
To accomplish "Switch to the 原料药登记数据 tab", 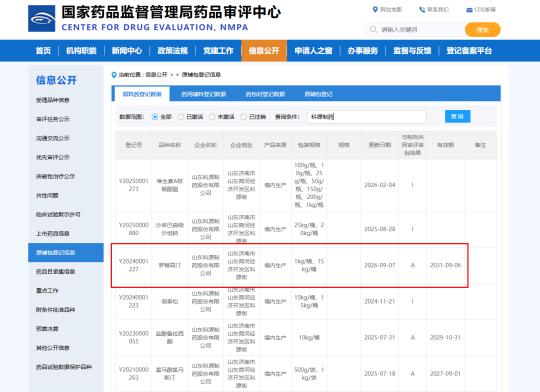I will click(x=142, y=94).
